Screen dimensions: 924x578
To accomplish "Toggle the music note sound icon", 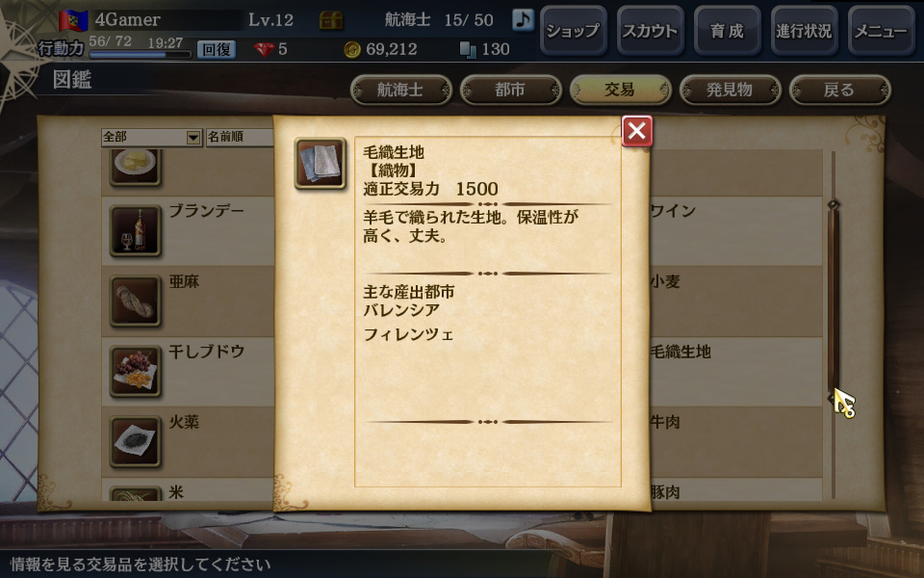I will pyautogui.click(x=523, y=19).
